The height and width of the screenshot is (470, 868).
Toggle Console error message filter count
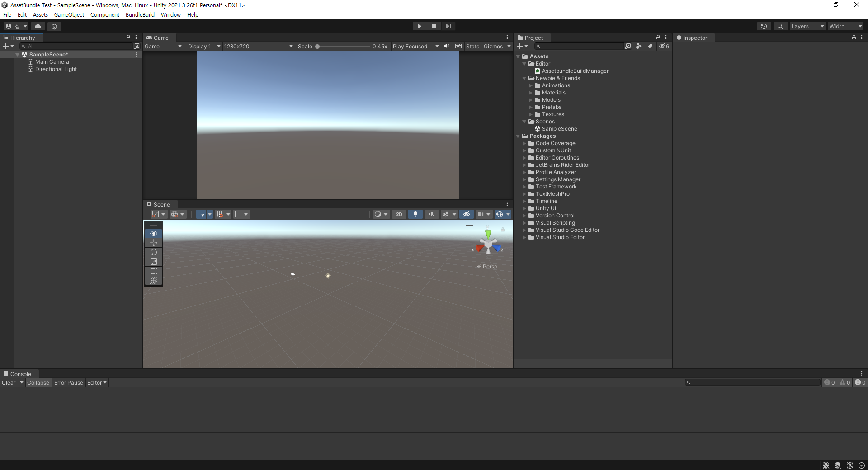860,382
